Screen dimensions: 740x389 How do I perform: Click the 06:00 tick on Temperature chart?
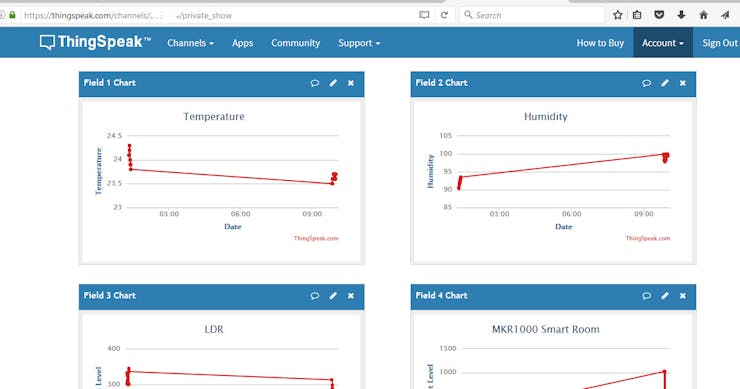click(x=241, y=214)
